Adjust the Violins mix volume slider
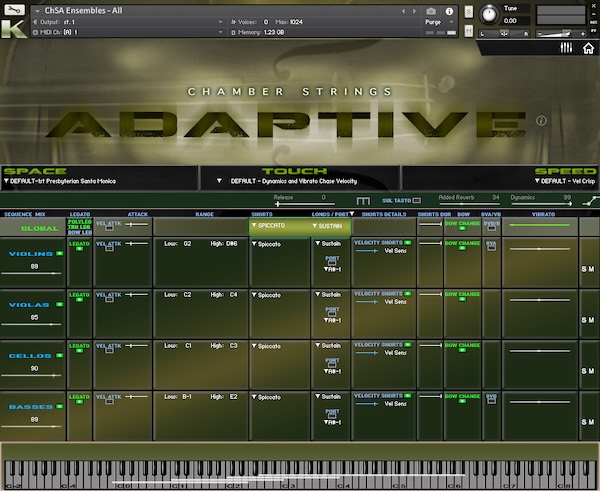Screen dimensions: 600x491 point(31,273)
